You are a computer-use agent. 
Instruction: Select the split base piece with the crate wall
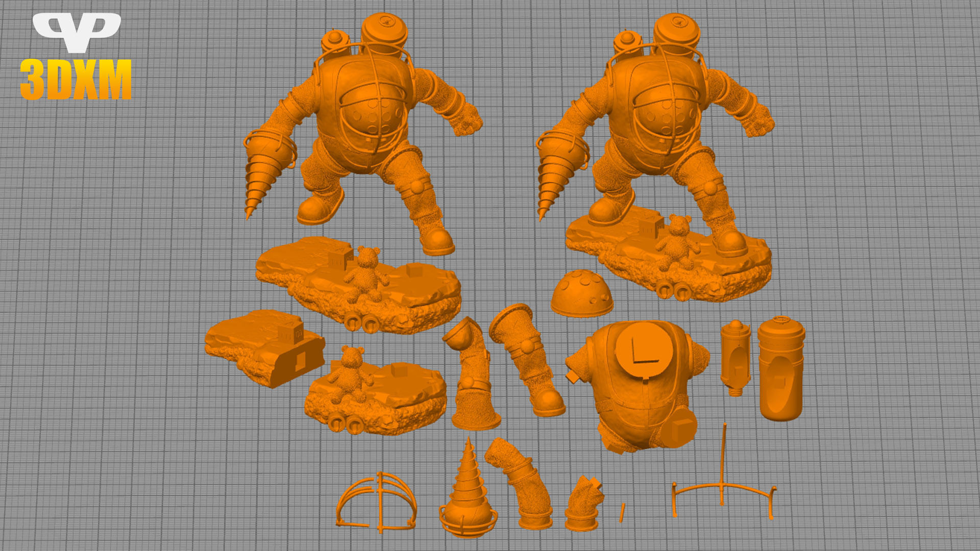(265, 348)
